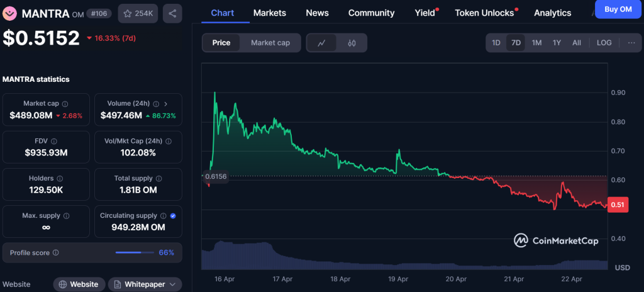Click the Profile score info icon
Image resolution: width=644 pixels, height=292 pixels.
click(x=56, y=253)
